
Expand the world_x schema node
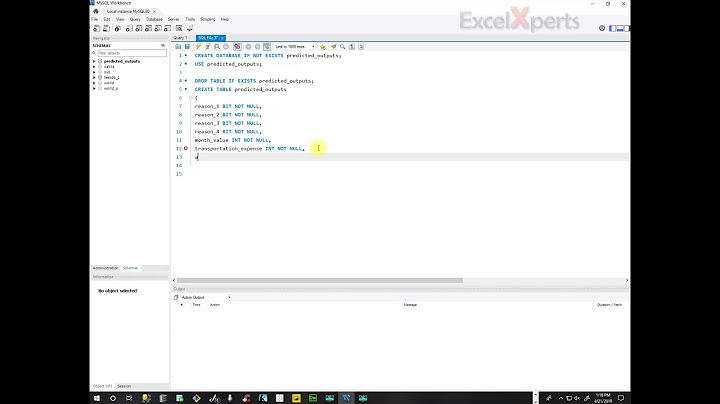point(94,89)
